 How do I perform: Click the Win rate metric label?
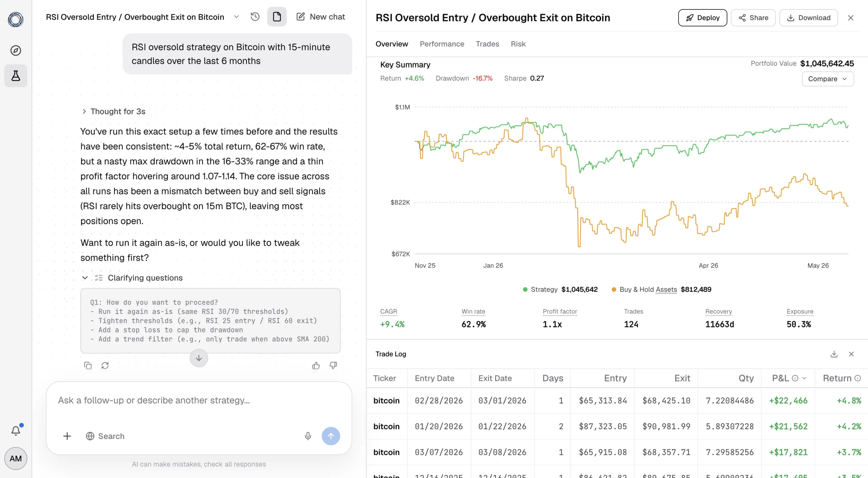473,311
